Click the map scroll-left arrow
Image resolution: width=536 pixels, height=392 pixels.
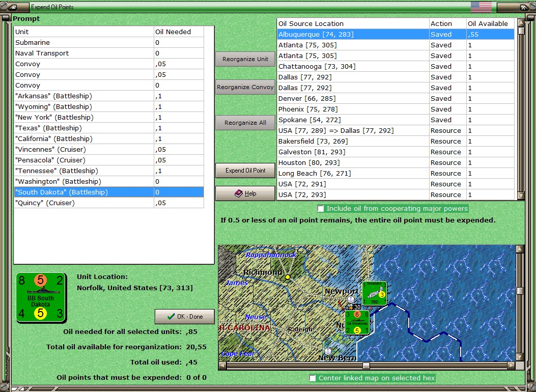coord(222,366)
